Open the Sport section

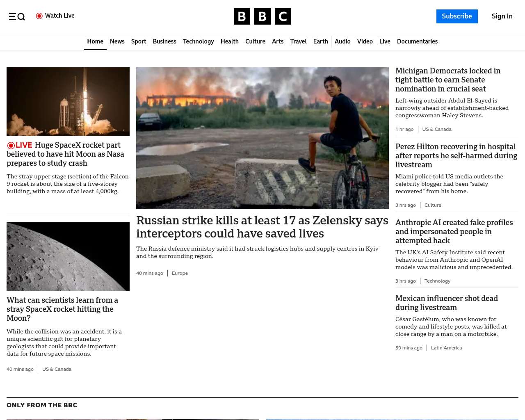[139, 41]
